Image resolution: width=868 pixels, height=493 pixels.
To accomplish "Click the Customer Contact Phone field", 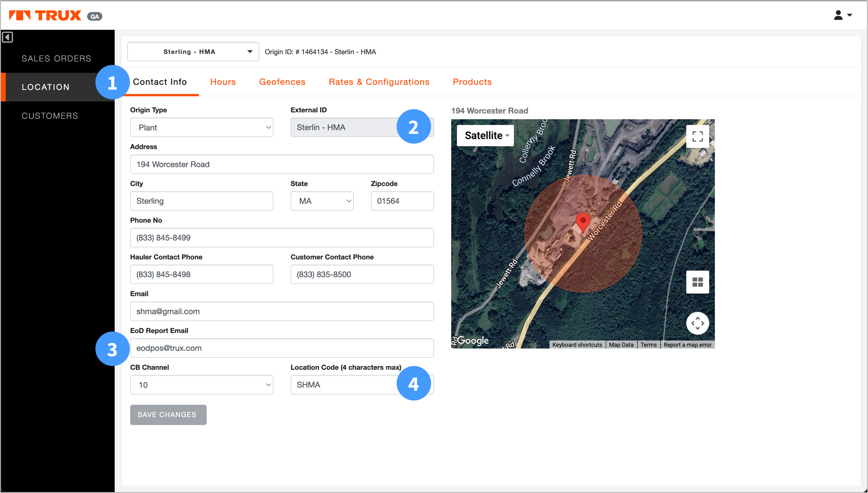I will coord(362,274).
